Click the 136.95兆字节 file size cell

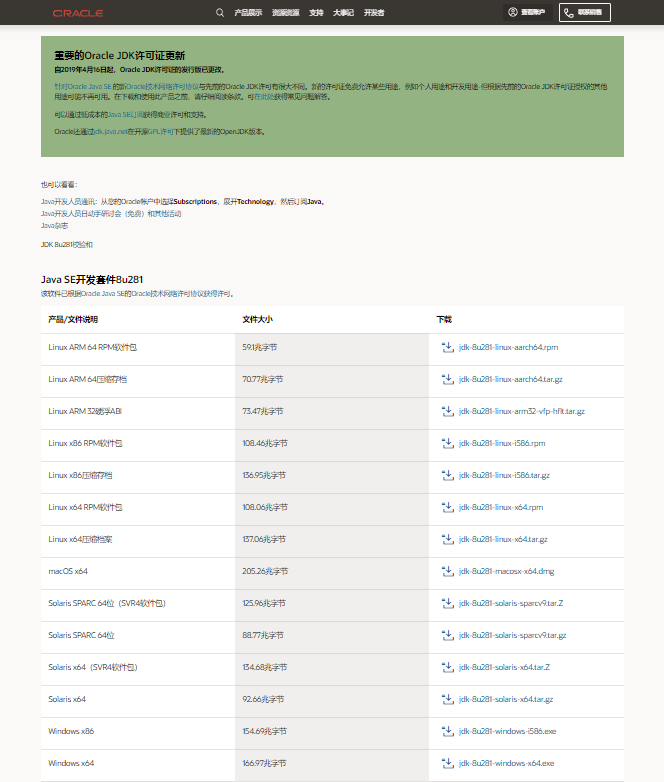[x=332, y=477]
